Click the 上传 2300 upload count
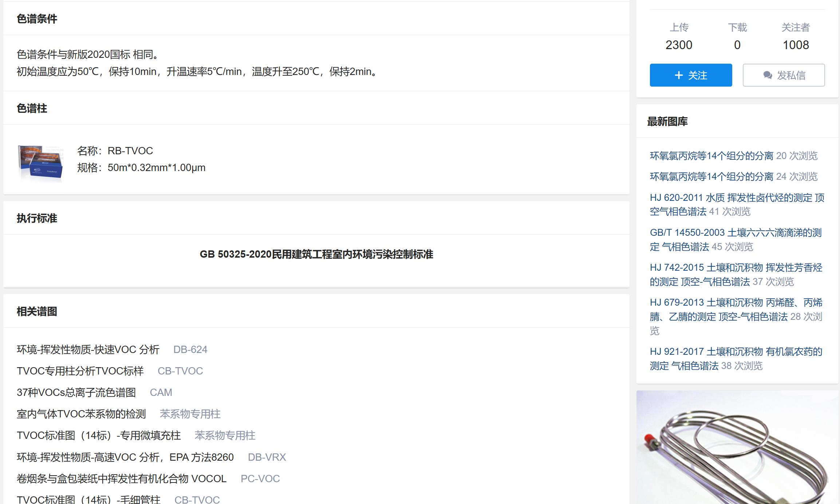 (679, 45)
